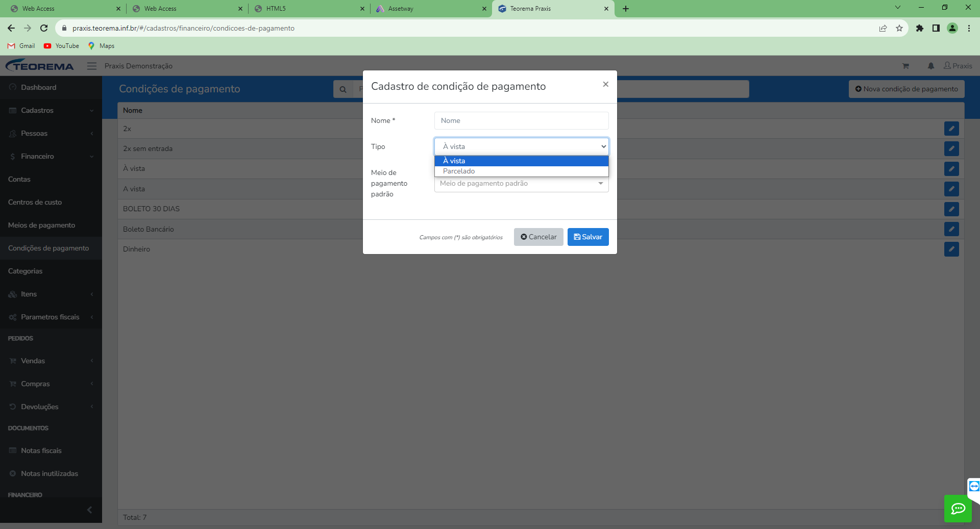The height and width of the screenshot is (529, 980).
Task: Save the new payment condition
Action: (588, 237)
